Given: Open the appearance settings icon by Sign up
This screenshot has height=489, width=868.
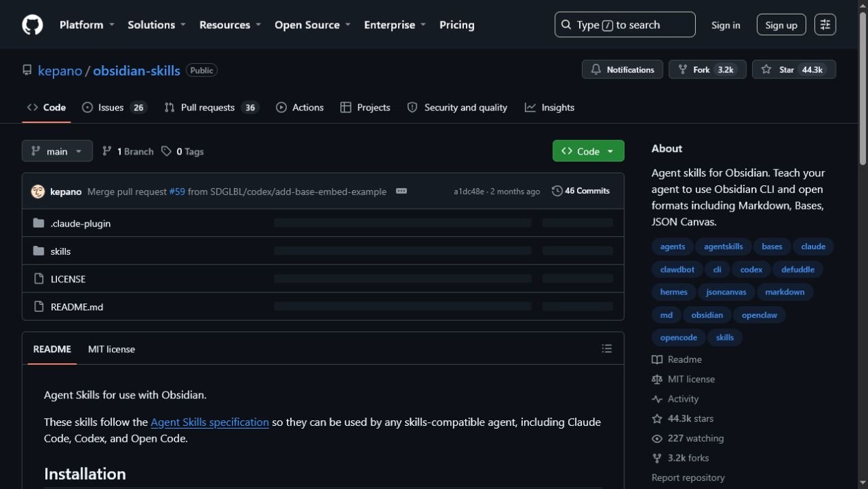Looking at the screenshot, I should pyautogui.click(x=825, y=25).
